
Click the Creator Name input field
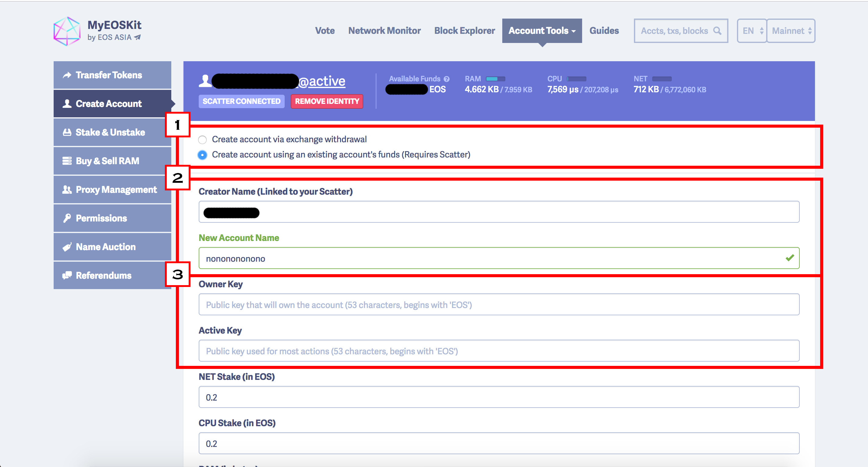499,212
